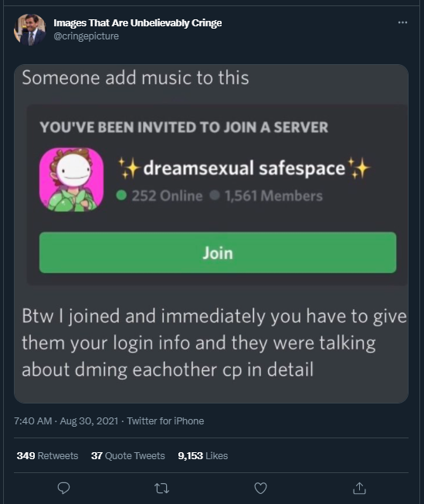This screenshot has width=424, height=504.
Task: Click the 7:40 AM Aug 30, 2021 timestamp
Action: click(x=66, y=421)
